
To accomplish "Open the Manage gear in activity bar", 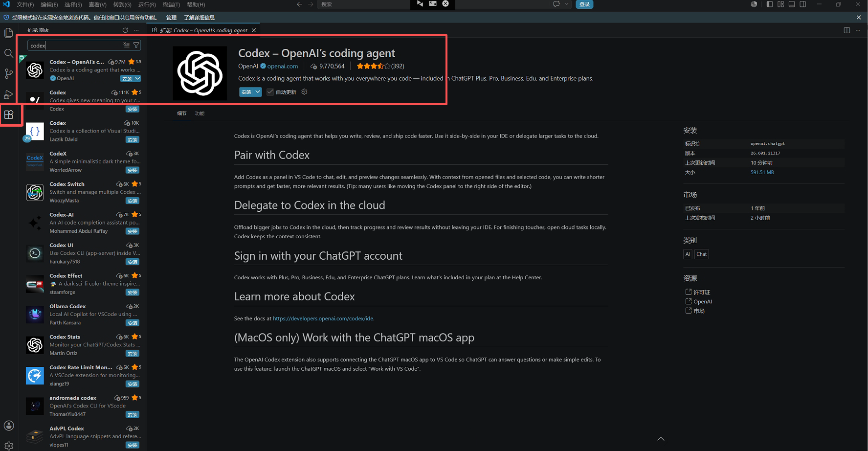I will coord(9,446).
